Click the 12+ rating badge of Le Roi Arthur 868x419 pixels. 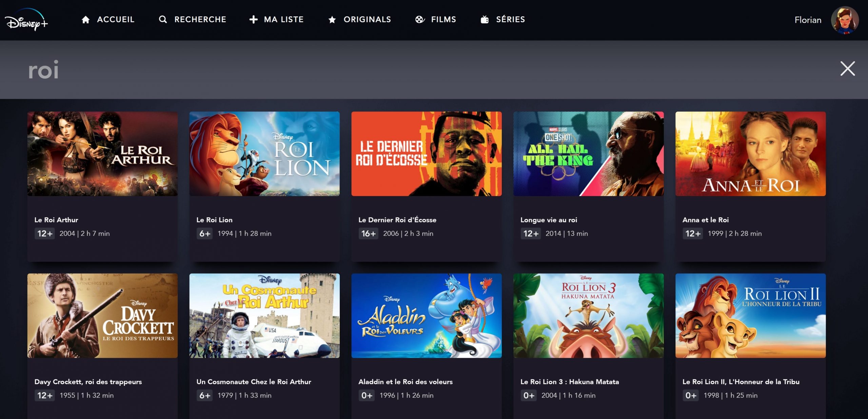click(45, 233)
